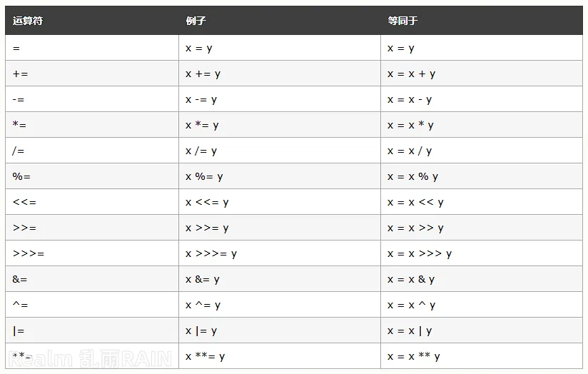Click the 运算符 column header
The image size is (588, 374).
28,21
